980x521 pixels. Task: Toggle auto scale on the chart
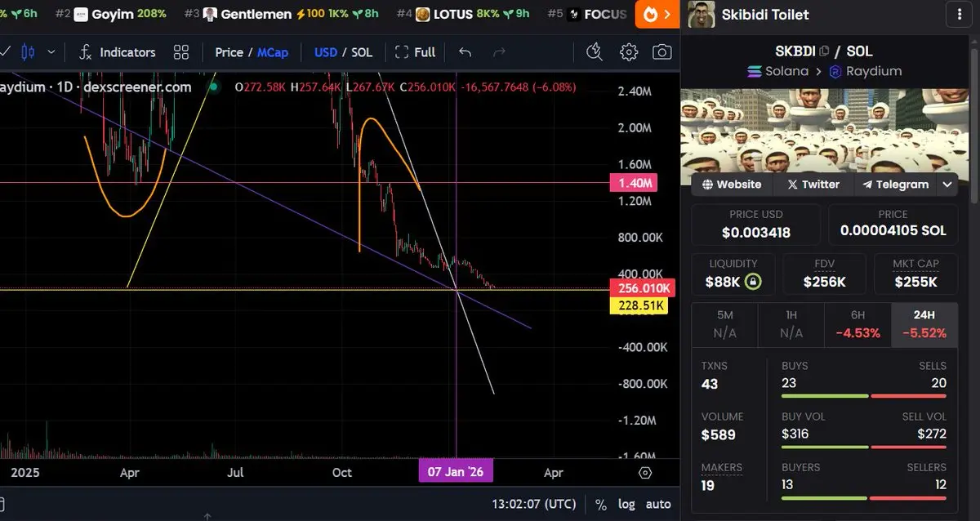point(658,504)
